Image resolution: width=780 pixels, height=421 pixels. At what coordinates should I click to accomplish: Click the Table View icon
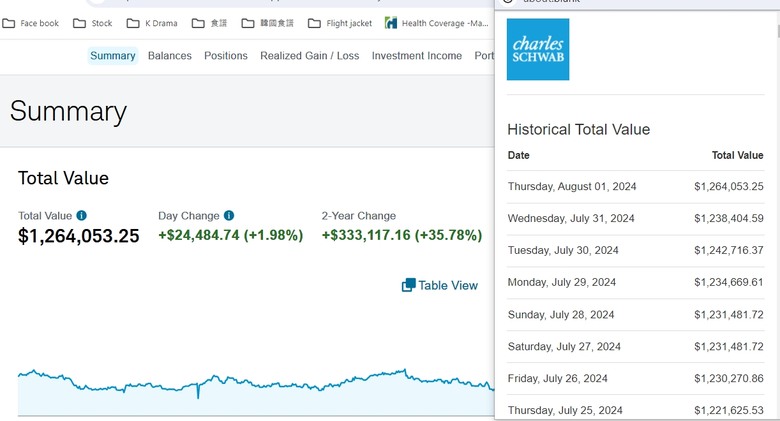click(x=408, y=285)
